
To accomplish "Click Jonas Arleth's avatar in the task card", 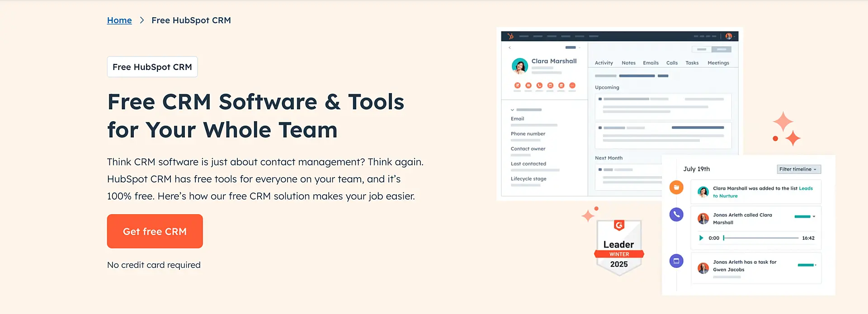I will 703,268.
